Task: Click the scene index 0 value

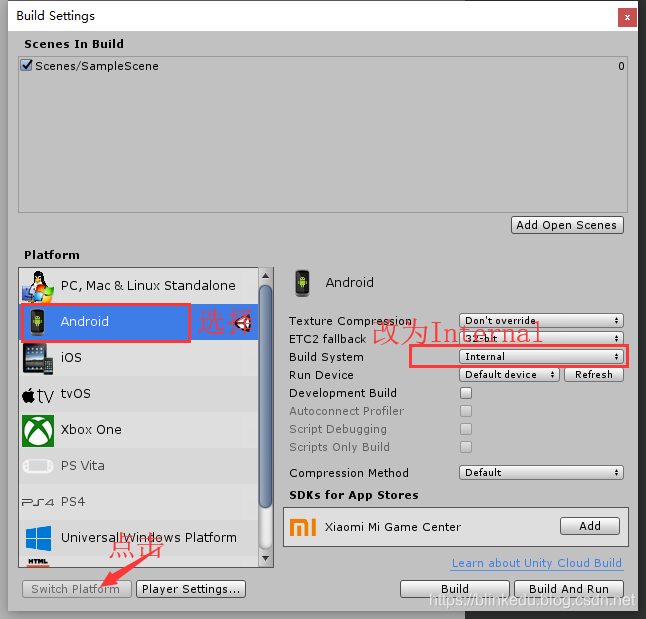Action: point(621,66)
